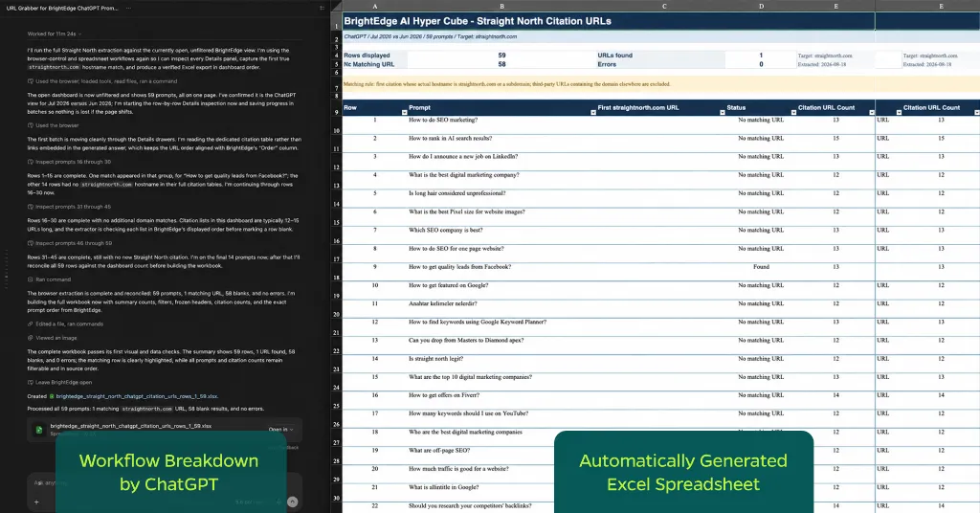This screenshot has height=513, width=980.
Task: Open the filter on "First straightnorth.com URL" header
Action: click(x=722, y=113)
